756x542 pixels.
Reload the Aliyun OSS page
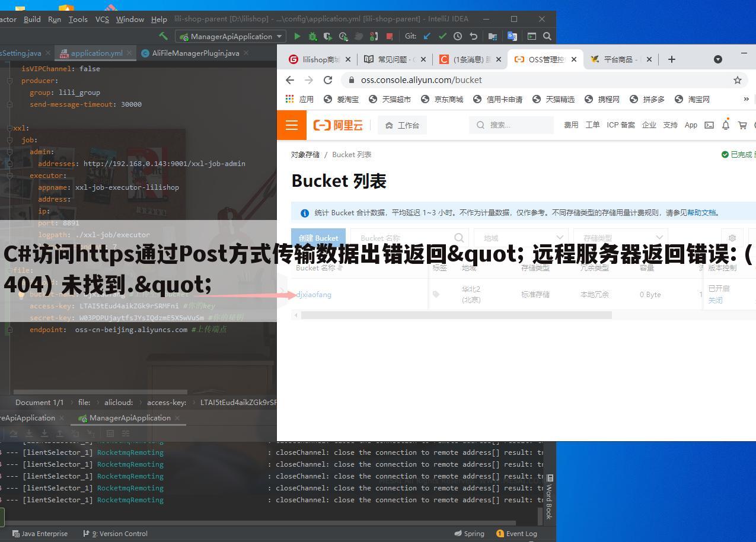(x=328, y=80)
